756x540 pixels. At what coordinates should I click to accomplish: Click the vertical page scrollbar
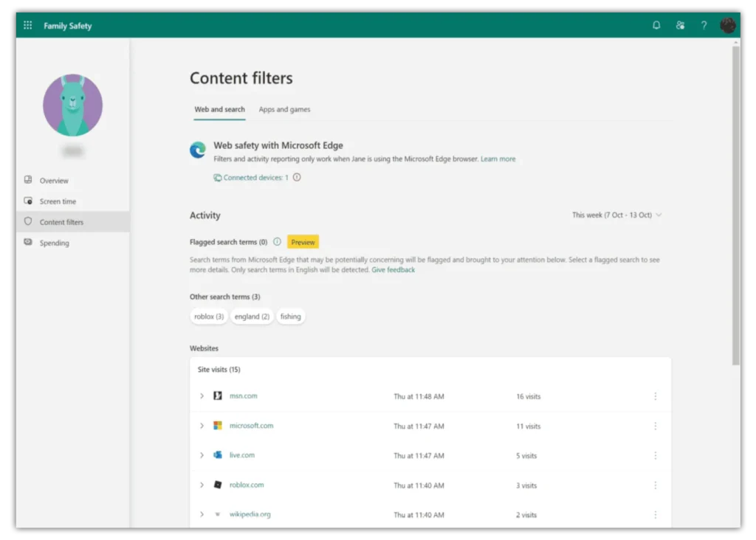[736, 205]
